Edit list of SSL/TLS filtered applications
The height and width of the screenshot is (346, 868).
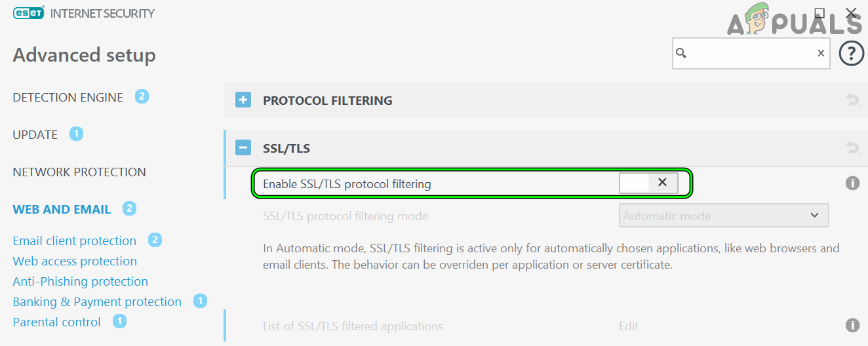pos(629,326)
